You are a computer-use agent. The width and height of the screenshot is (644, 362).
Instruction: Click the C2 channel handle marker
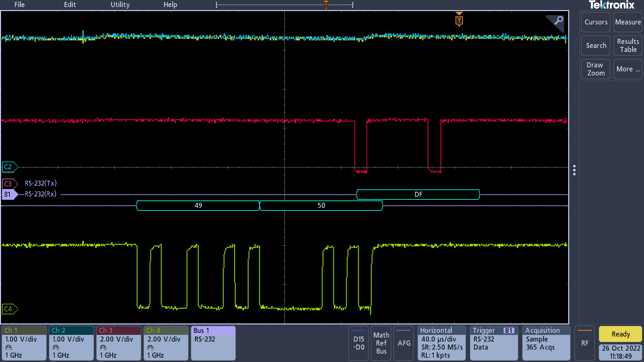tap(9, 167)
